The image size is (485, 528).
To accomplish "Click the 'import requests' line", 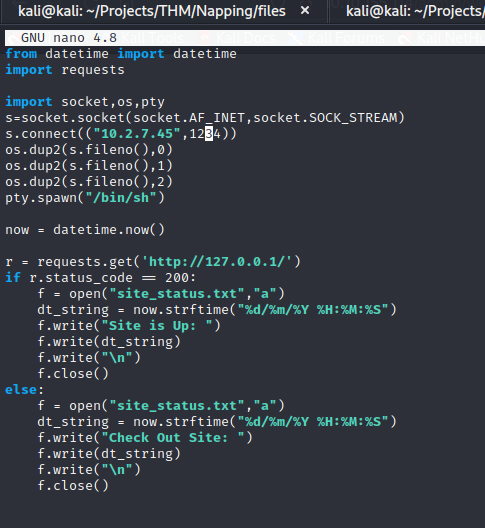I will pos(65,70).
